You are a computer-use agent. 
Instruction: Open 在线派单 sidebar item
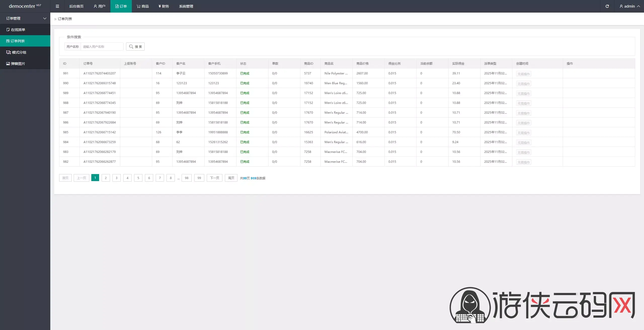[x=18, y=30]
